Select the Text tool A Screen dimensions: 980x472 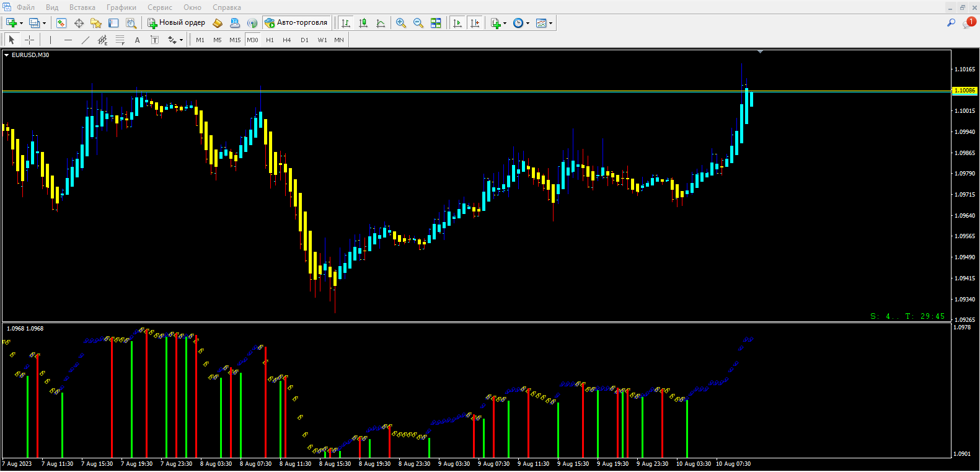[138, 40]
